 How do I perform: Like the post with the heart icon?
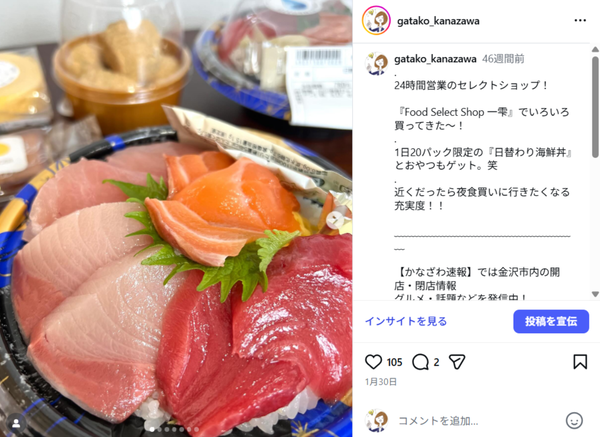tap(373, 362)
